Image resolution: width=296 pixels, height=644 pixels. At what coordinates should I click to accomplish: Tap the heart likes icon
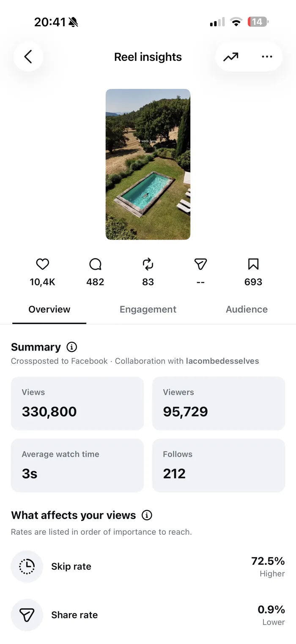pos(42,264)
